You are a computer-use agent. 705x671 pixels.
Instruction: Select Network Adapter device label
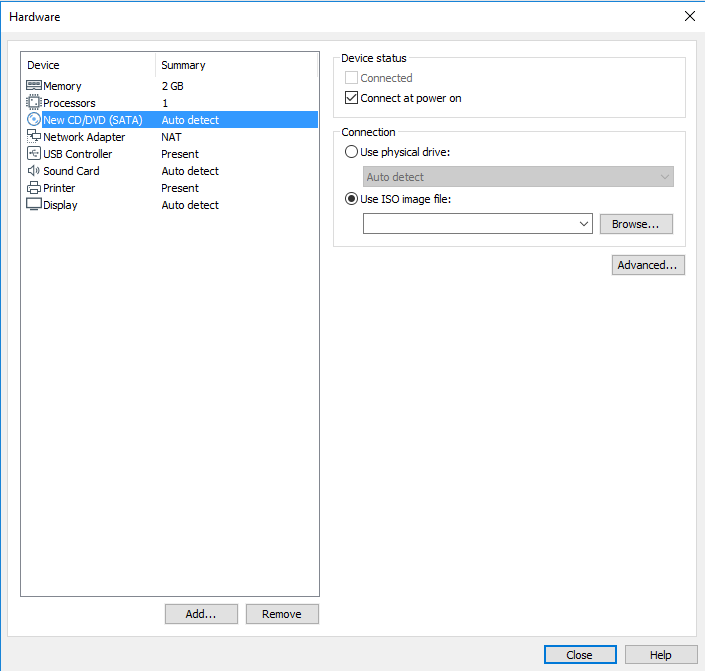point(84,137)
